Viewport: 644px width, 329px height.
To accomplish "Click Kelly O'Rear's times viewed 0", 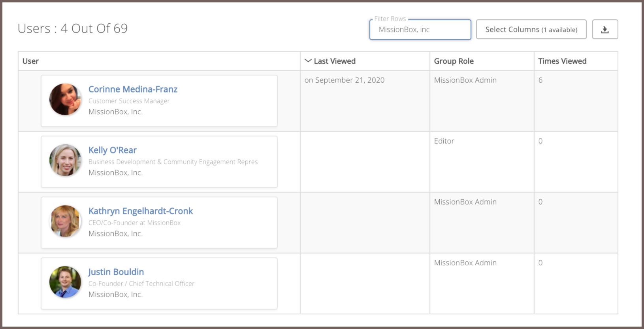I will [540, 141].
